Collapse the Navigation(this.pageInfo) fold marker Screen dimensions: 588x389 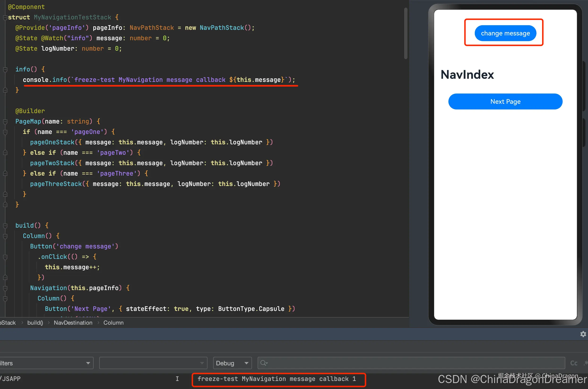(5, 288)
